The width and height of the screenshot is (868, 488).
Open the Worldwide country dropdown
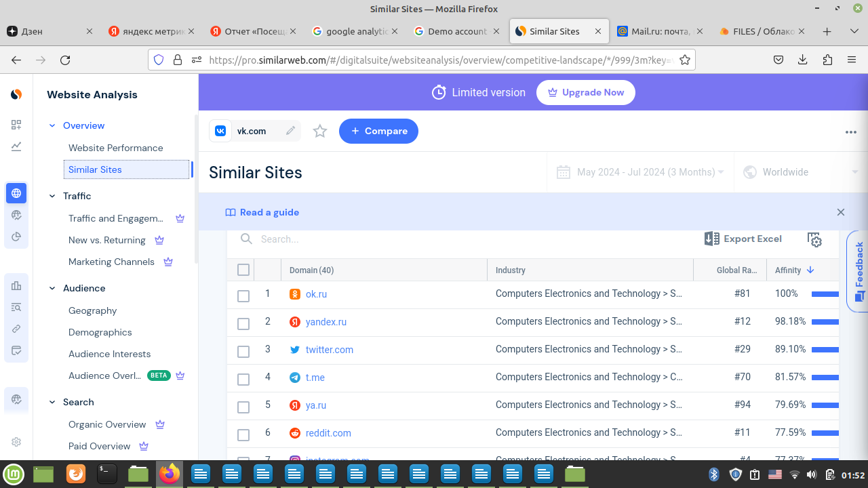coord(800,172)
